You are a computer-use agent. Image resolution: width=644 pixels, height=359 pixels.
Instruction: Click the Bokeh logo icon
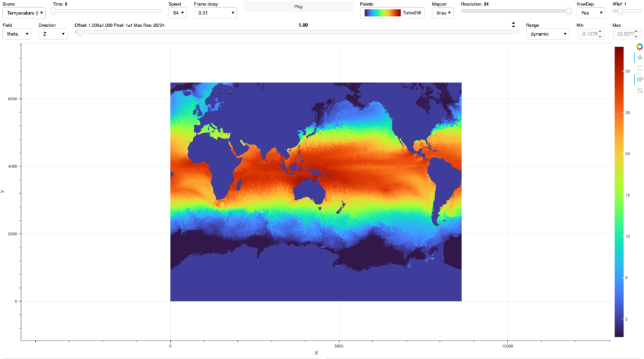640,47
